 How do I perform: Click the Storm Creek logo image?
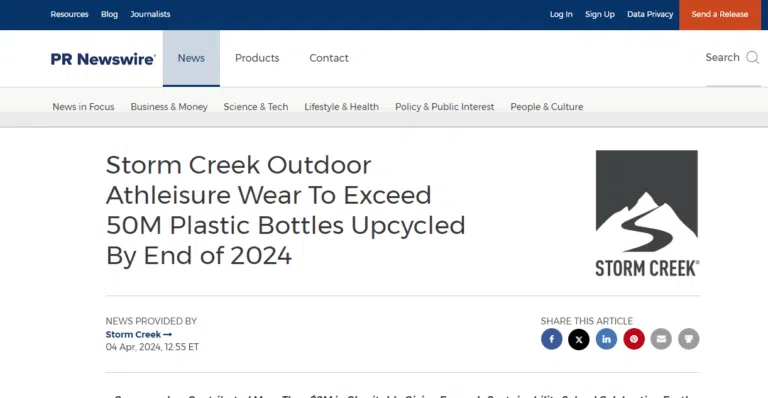click(x=647, y=213)
